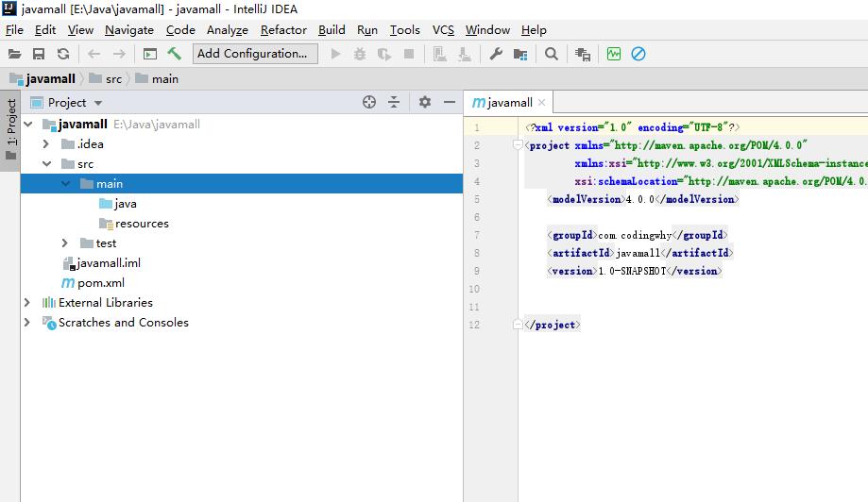Open Settings via the wrench icon
This screenshot has width=868, height=502.
(x=495, y=54)
